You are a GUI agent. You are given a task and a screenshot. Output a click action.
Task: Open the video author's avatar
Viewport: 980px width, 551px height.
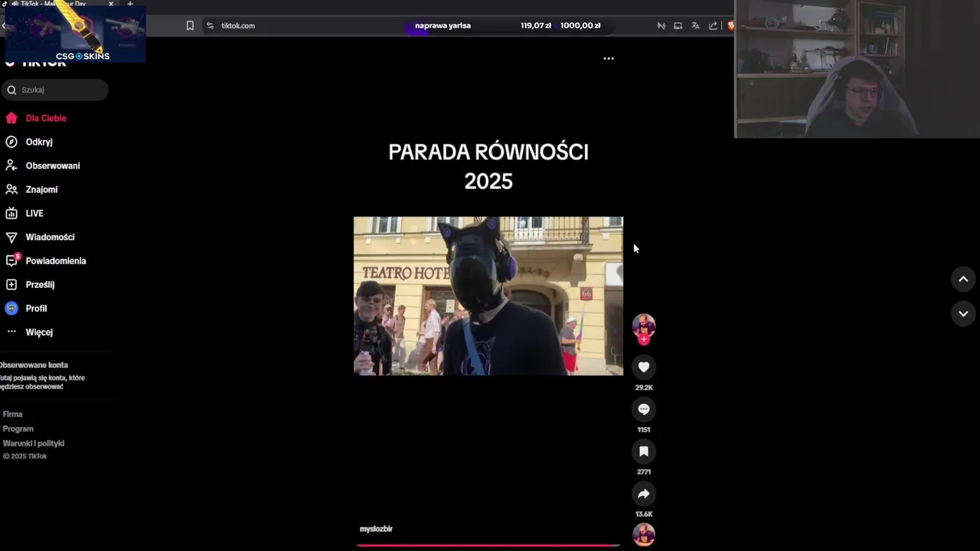pos(644,325)
